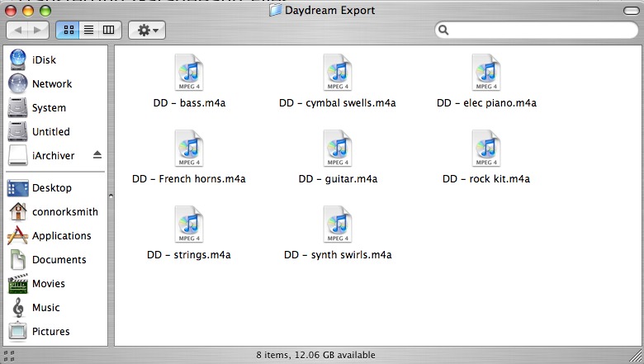Click the 'DD - French horns.m4a' label

tap(189, 179)
